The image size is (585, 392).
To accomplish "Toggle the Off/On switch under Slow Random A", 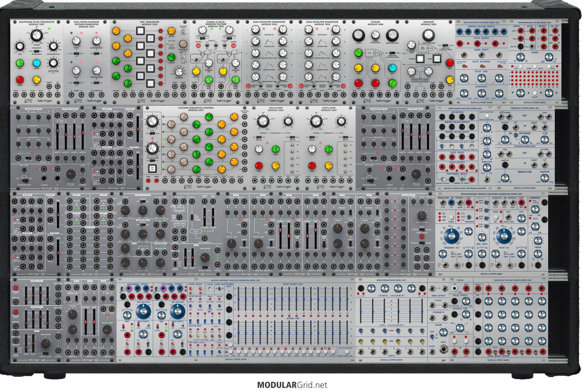I will pos(96,53).
